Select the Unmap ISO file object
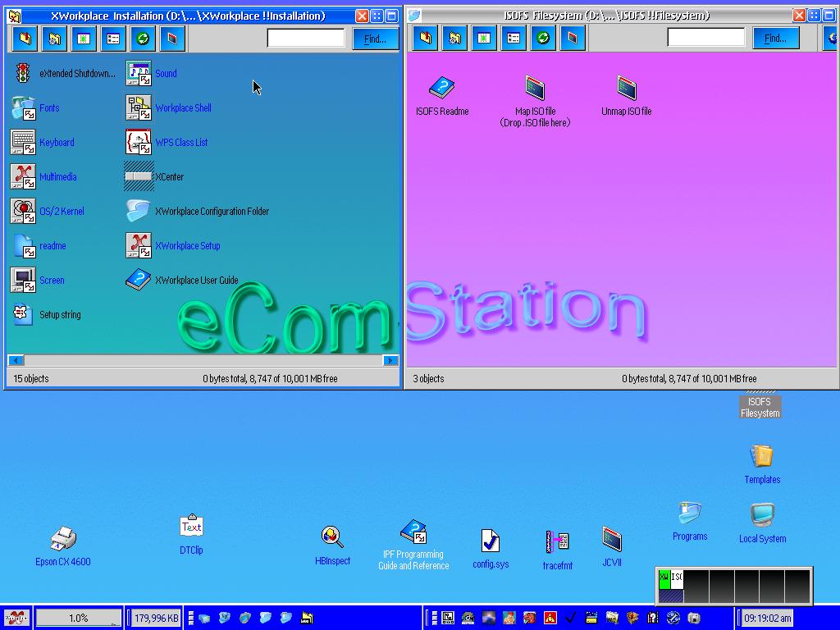840x630 pixels. pyautogui.click(x=627, y=89)
